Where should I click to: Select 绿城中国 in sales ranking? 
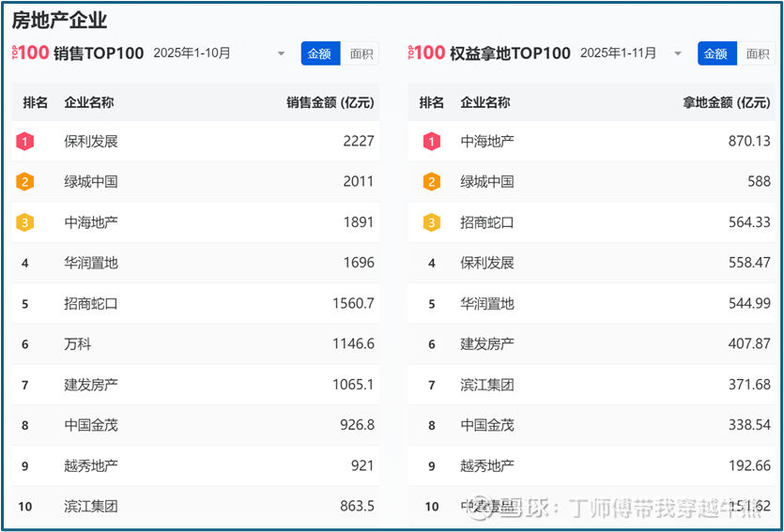tap(91, 182)
